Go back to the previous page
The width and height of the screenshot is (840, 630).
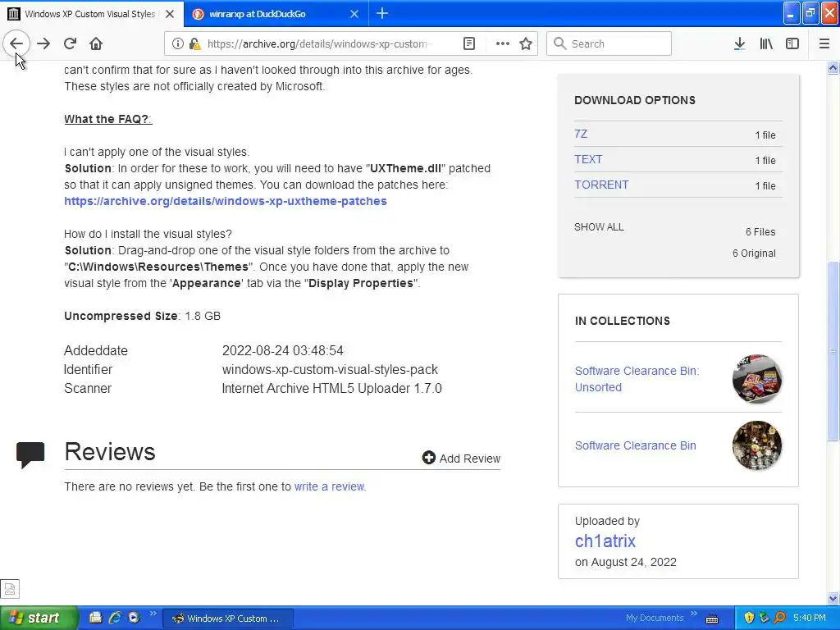[16, 43]
